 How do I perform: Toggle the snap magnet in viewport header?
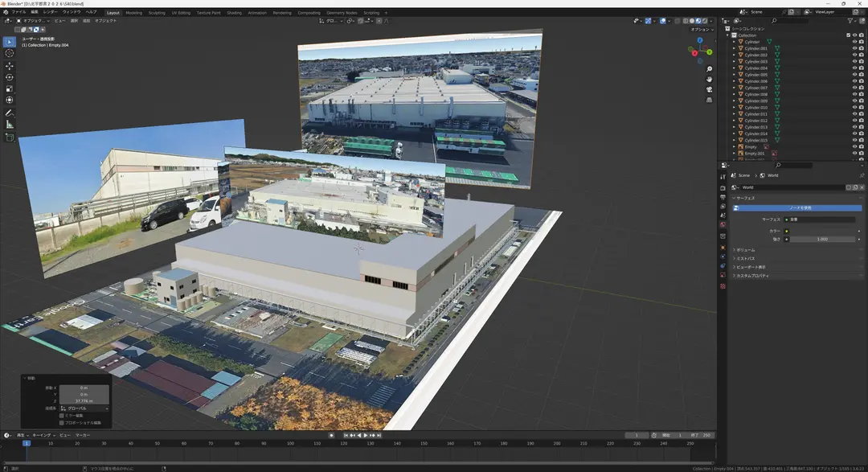tap(360, 21)
